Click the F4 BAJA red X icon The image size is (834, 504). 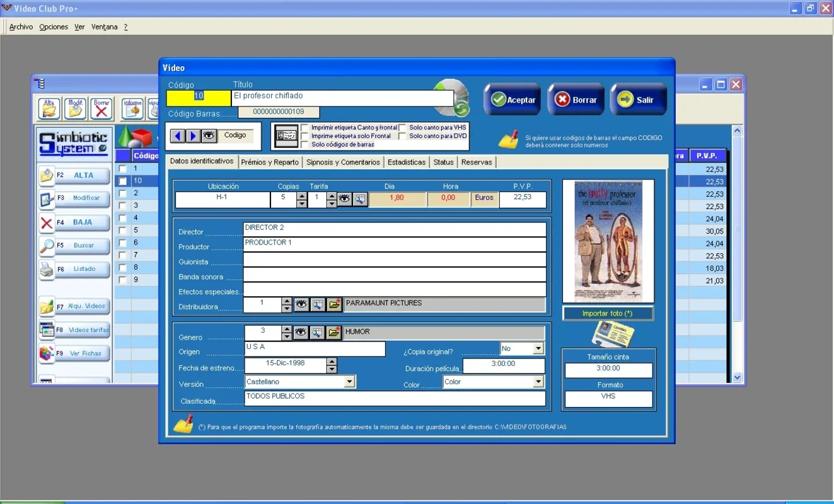click(47, 222)
